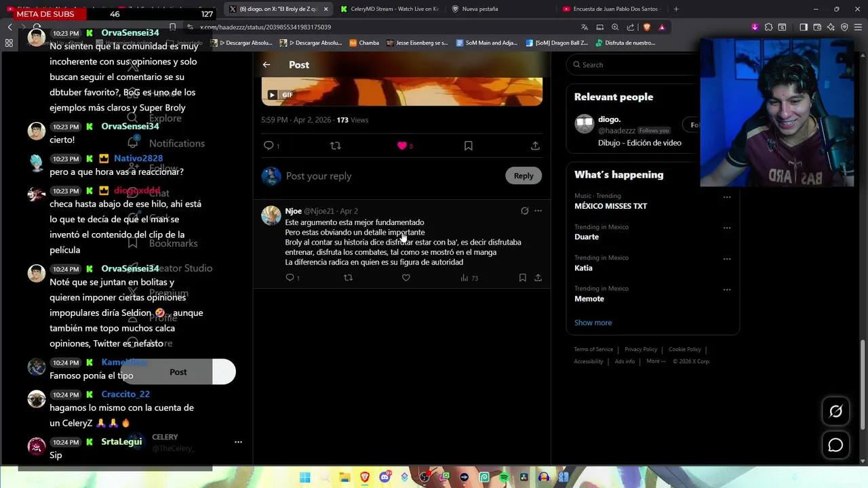Viewport: 868px width, 488px height.
Task: Click Show more trends
Action: (593, 323)
